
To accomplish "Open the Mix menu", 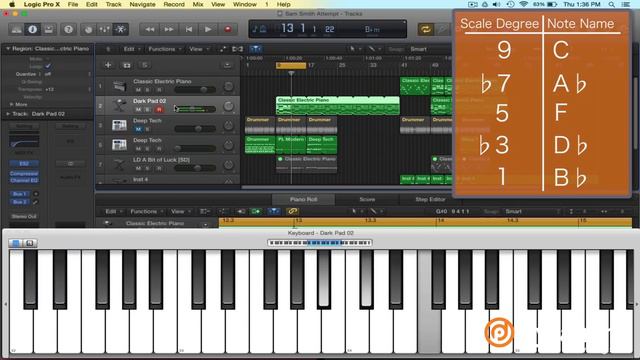I will tap(198, 4).
